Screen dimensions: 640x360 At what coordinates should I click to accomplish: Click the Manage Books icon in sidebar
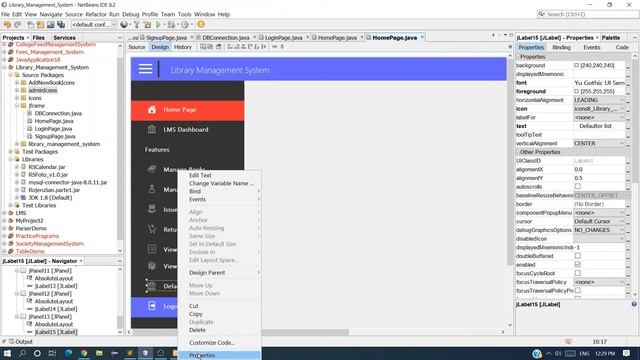coord(152,169)
